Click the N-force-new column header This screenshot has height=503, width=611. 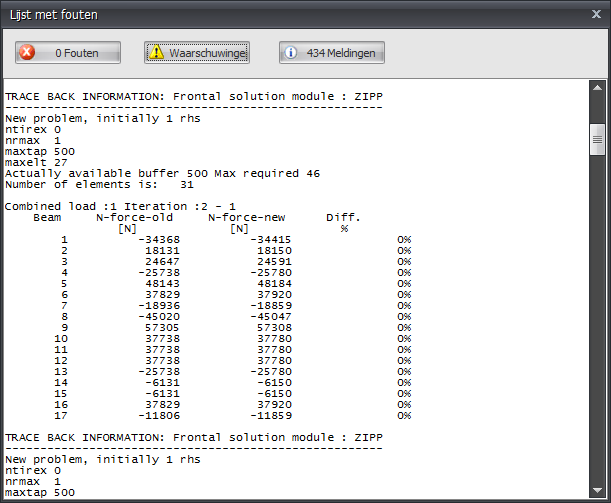(x=247, y=217)
